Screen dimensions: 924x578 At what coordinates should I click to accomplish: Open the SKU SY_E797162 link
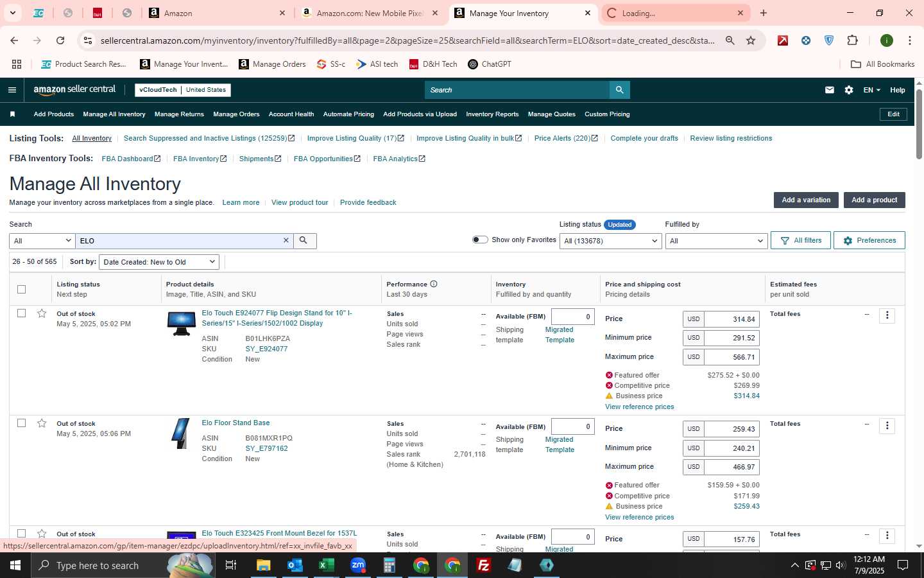click(266, 448)
